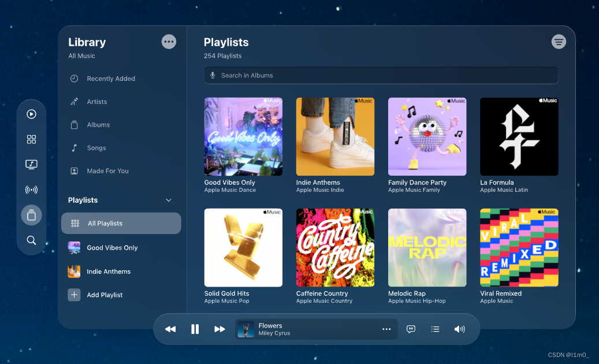Click the Apple Music Hip-Hop subtitle
Viewport: 599px width, 364px height.
pos(417,301)
